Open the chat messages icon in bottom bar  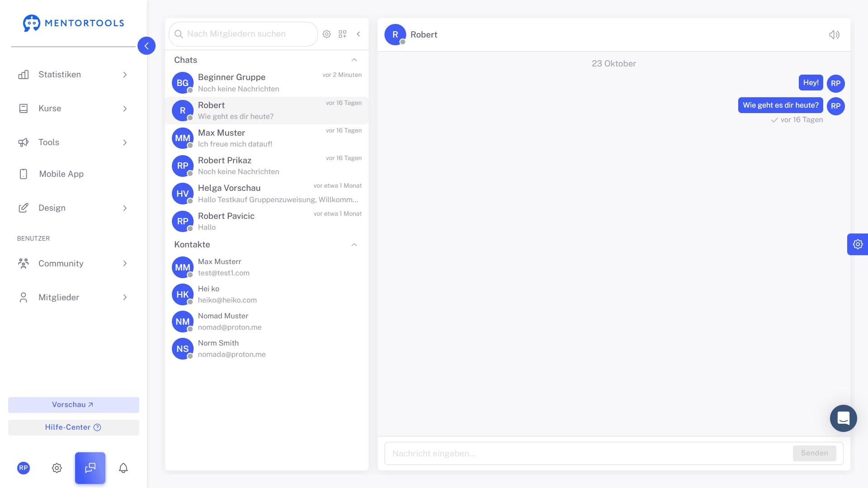[x=90, y=468]
